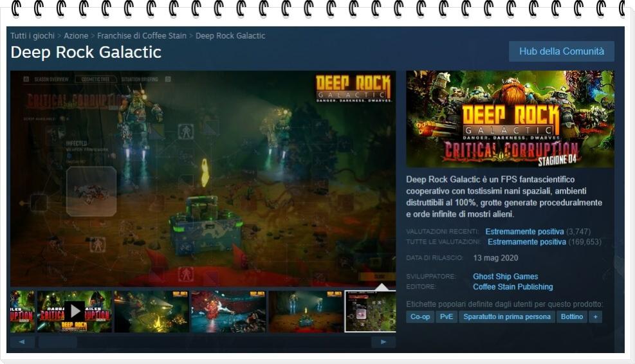Open 'Franchise di Coffee Stain' breadcrumb
This screenshot has height=364, width=635.
142,35
